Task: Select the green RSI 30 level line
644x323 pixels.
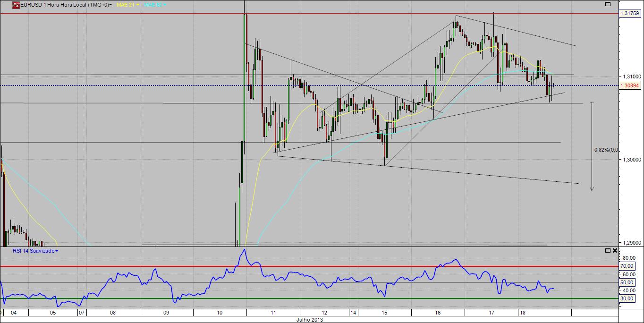Action: [309, 298]
